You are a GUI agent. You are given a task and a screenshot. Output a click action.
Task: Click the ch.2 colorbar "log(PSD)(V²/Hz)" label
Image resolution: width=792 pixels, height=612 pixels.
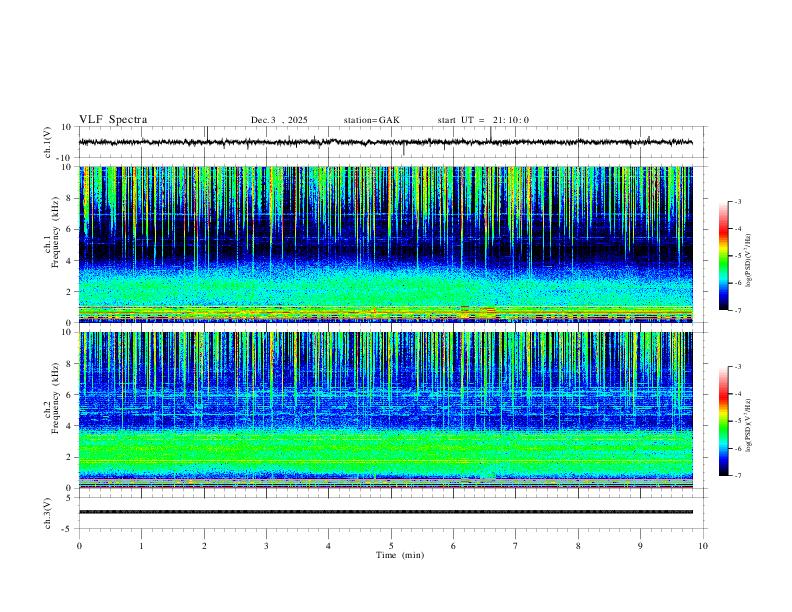point(749,425)
